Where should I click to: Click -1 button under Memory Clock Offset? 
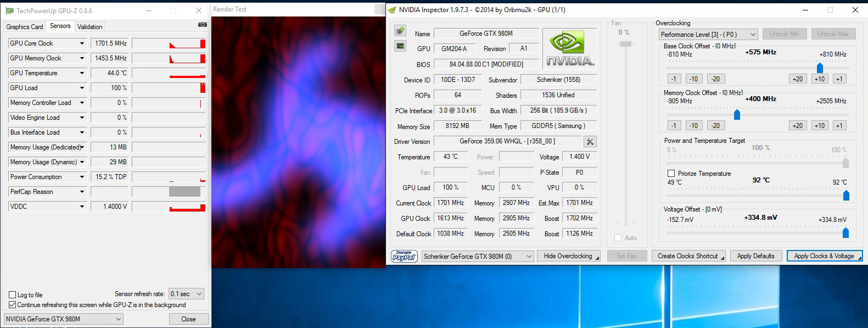point(674,126)
